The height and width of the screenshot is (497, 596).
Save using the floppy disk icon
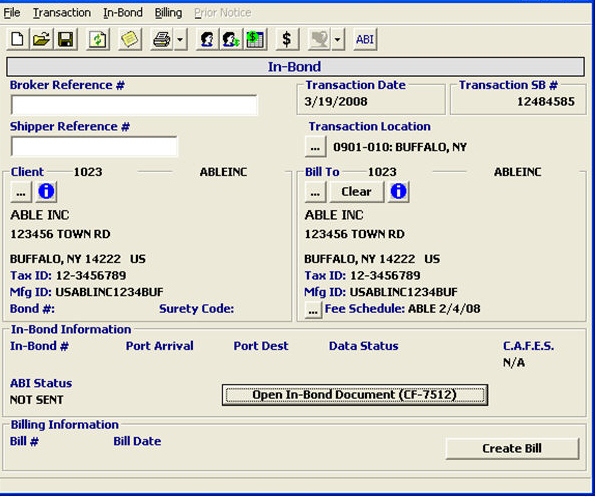point(65,39)
